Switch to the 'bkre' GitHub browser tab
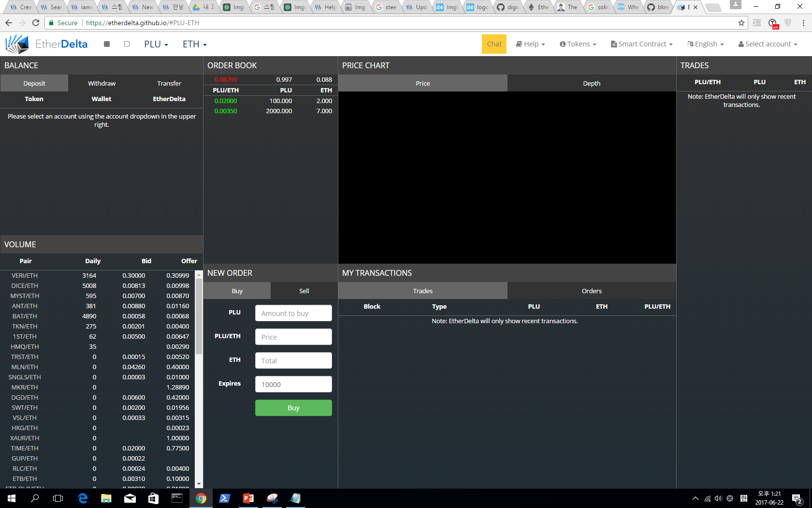This screenshot has width=812, height=508. pos(658,7)
